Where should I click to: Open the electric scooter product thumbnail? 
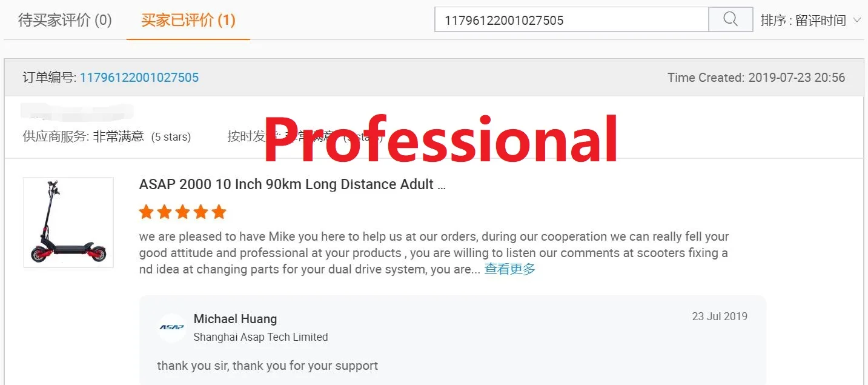(x=68, y=222)
